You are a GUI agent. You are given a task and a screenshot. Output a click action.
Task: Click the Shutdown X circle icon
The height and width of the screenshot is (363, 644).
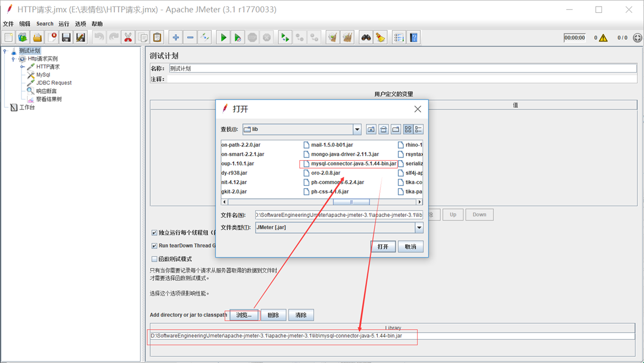coord(267,38)
